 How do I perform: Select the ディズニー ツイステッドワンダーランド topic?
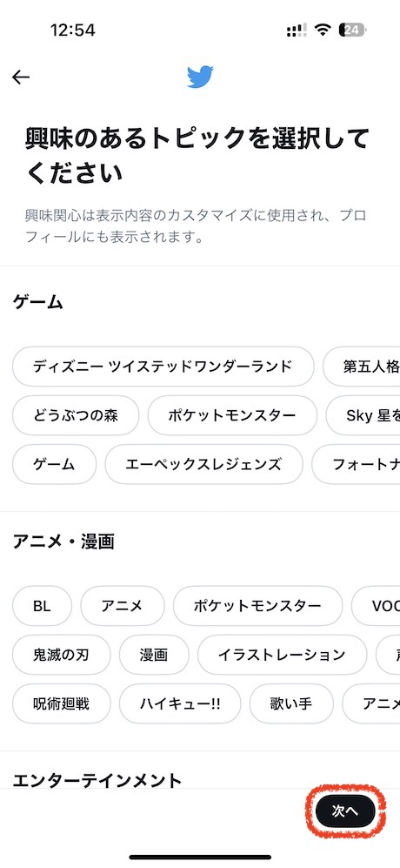163,367
